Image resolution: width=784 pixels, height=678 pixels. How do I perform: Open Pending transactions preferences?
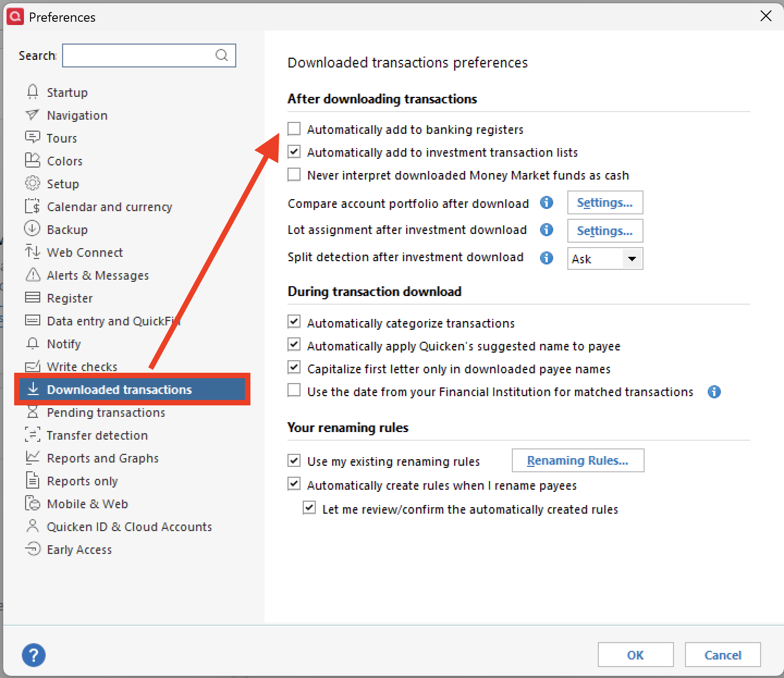tap(106, 412)
